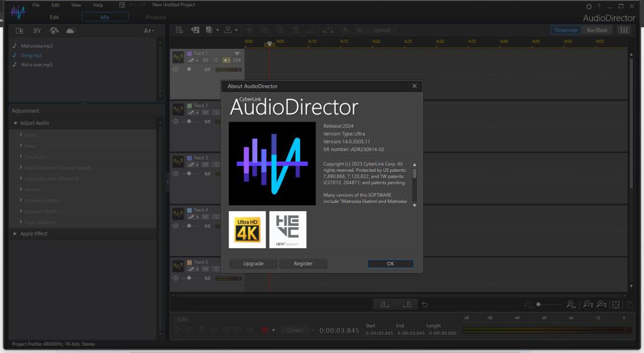Collapse the Adjust Audio section
The width and height of the screenshot is (644, 353).
15,123
